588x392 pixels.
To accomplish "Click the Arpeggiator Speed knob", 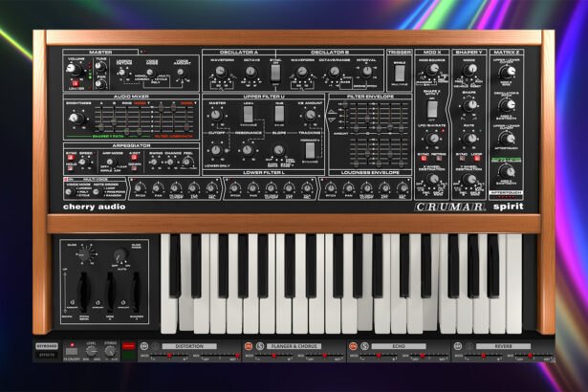I will (x=83, y=162).
